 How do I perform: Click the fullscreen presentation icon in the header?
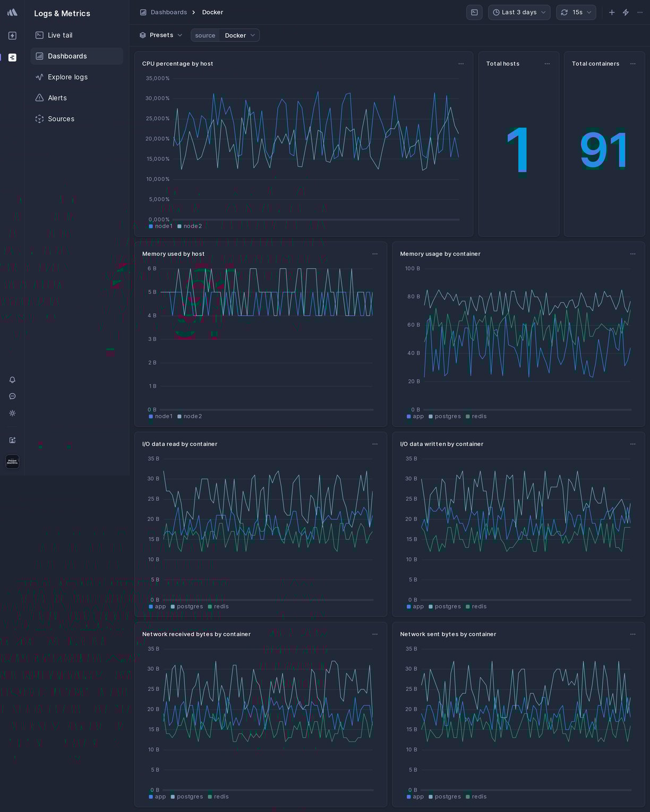tap(474, 12)
